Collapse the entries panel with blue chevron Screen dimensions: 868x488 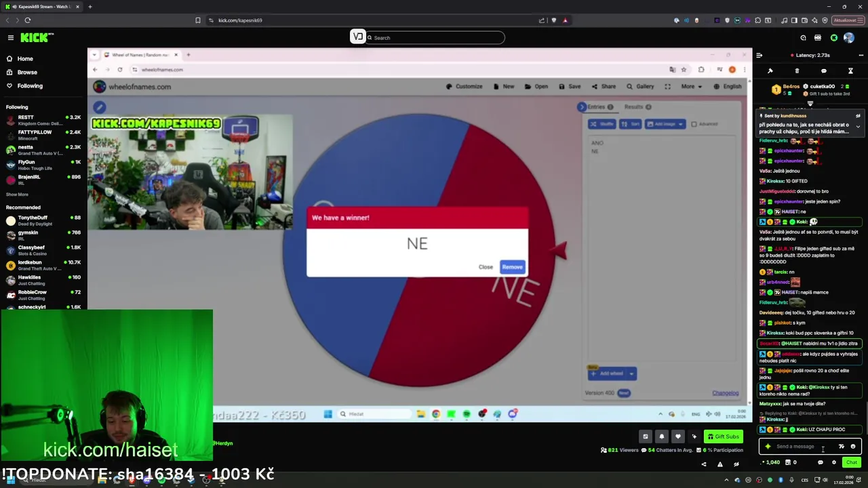(x=581, y=107)
